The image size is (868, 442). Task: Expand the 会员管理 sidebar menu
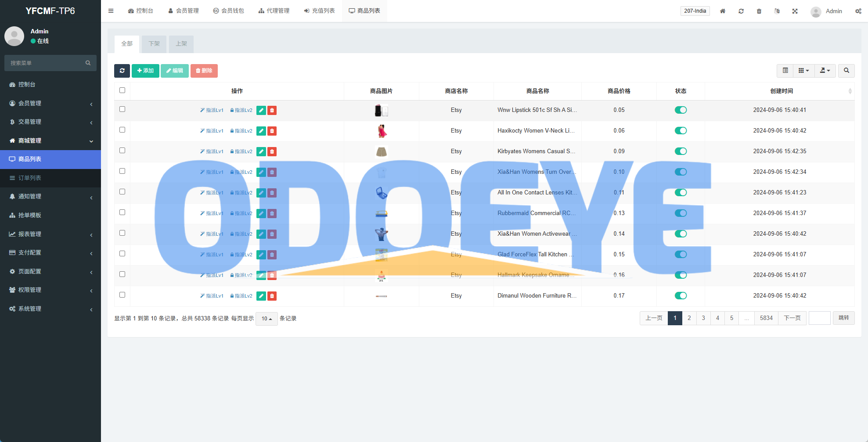[50, 103]
